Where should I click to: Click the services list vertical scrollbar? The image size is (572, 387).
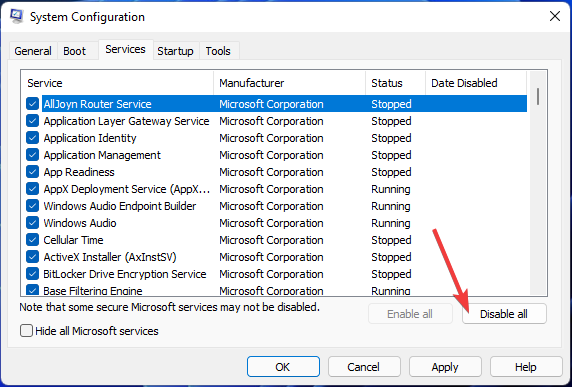click(538, 182)
